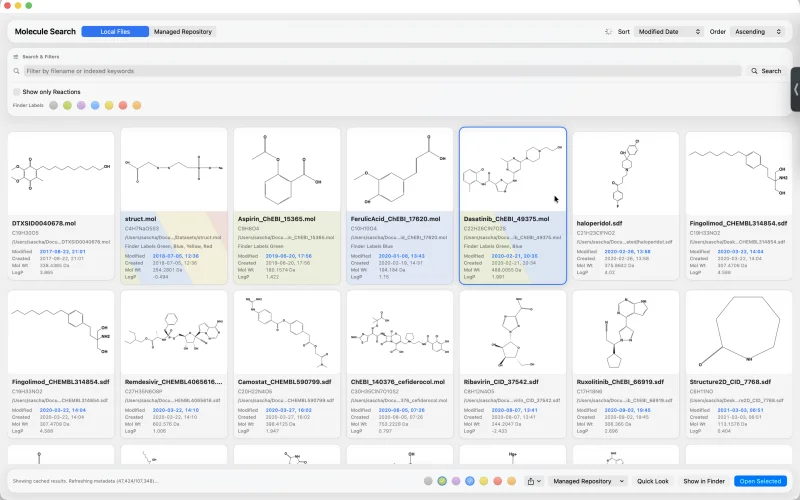800x500 pixels.
Task: Switch to the Local Files tab
Action: tap(115, 32)
